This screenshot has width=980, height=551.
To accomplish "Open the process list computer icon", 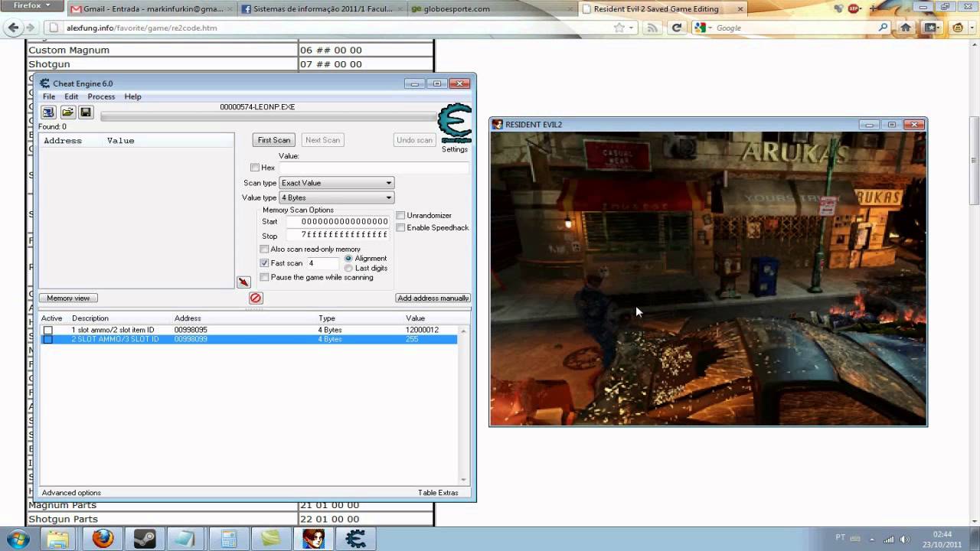I will [x=47, y=112].
